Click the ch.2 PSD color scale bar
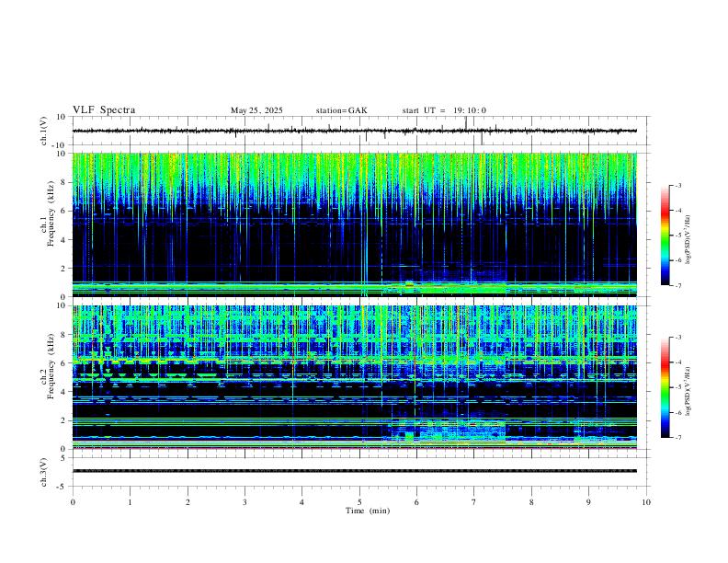The image size is (728, 563). [x=665, y=387]
